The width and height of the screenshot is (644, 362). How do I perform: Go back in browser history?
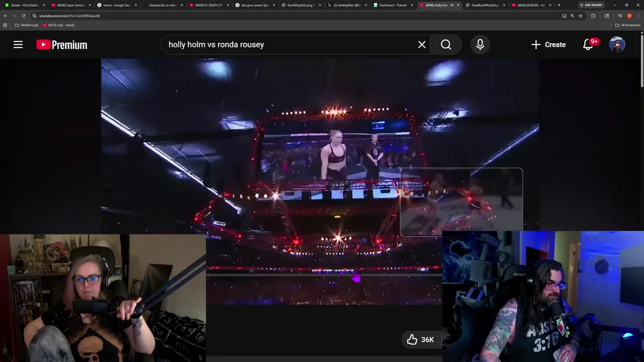pos(6,16)
